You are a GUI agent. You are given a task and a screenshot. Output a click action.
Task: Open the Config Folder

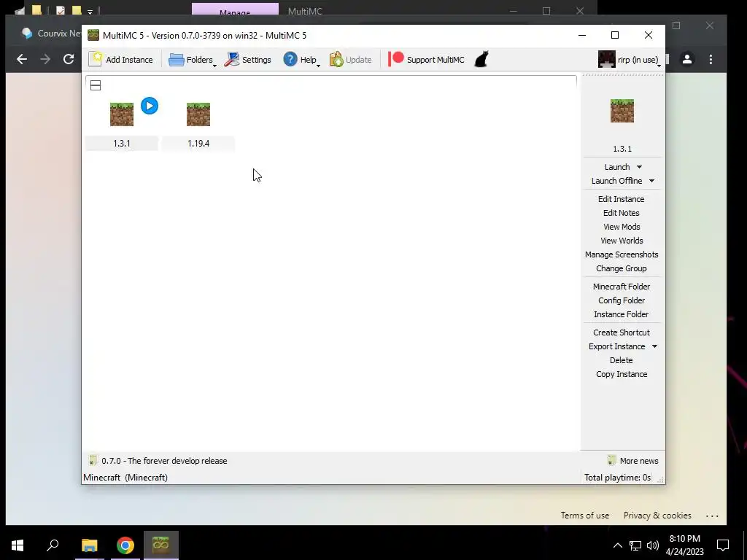click(x=622, y=300)
